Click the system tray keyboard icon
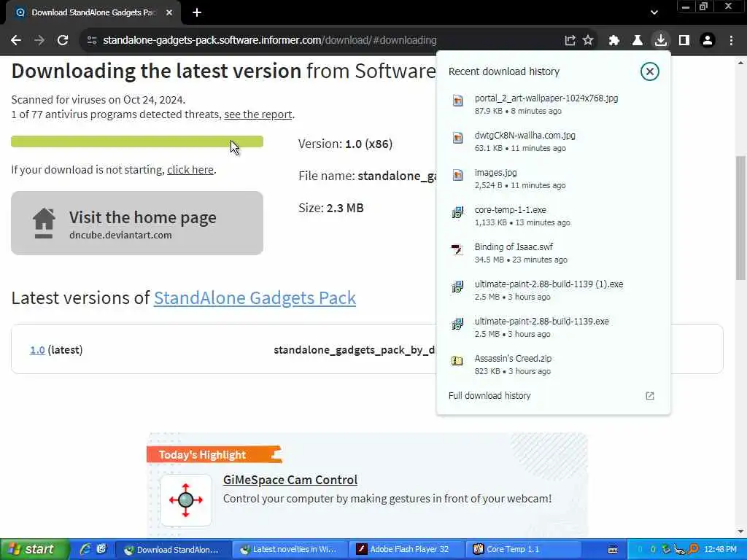Image resolution: width=747 pixels, height=560 pixels. (x=613, y=550)
